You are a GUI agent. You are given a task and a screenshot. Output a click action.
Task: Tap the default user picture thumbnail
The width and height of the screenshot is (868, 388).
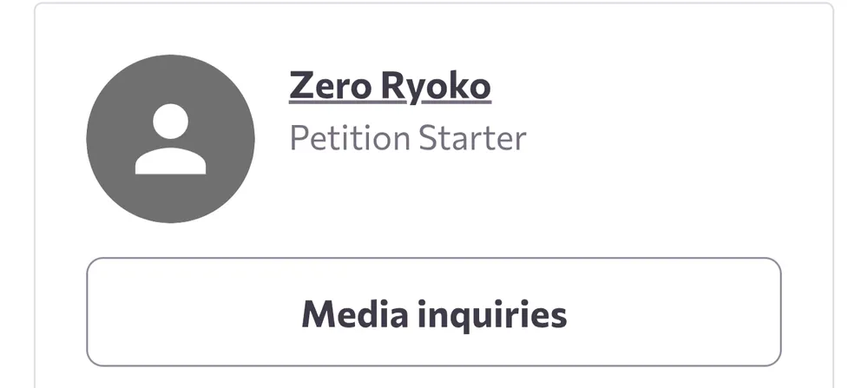(171, 139)
